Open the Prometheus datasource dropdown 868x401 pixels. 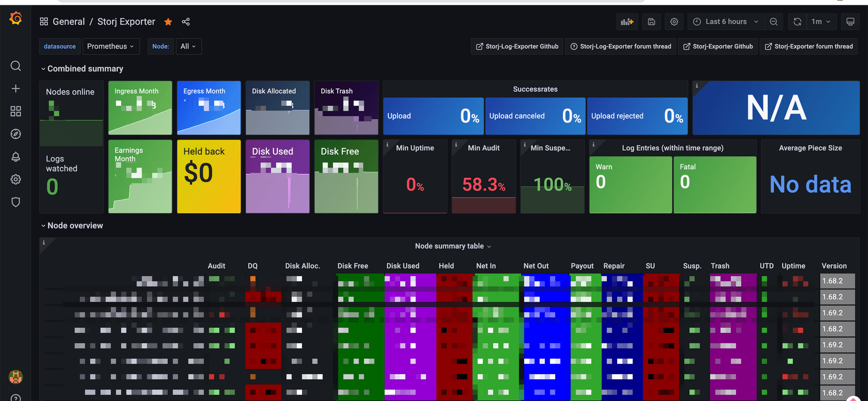(111, 46)
